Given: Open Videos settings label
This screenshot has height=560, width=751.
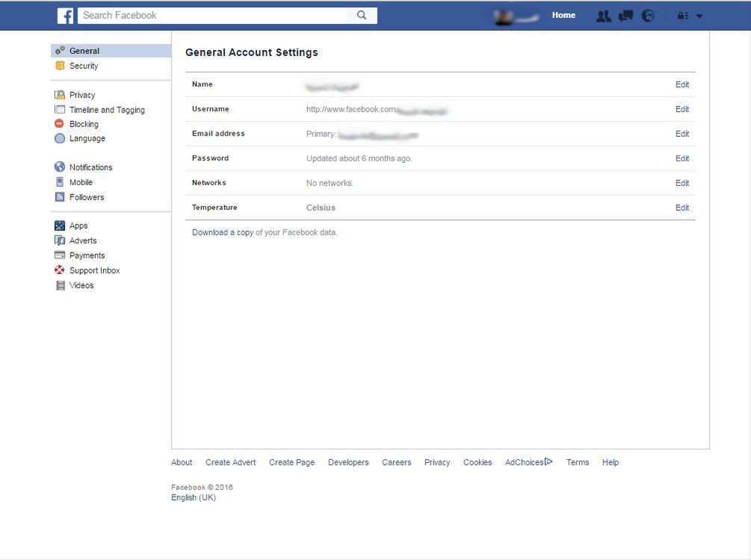Looking at the screenshot, I should [x=81, y=285].
